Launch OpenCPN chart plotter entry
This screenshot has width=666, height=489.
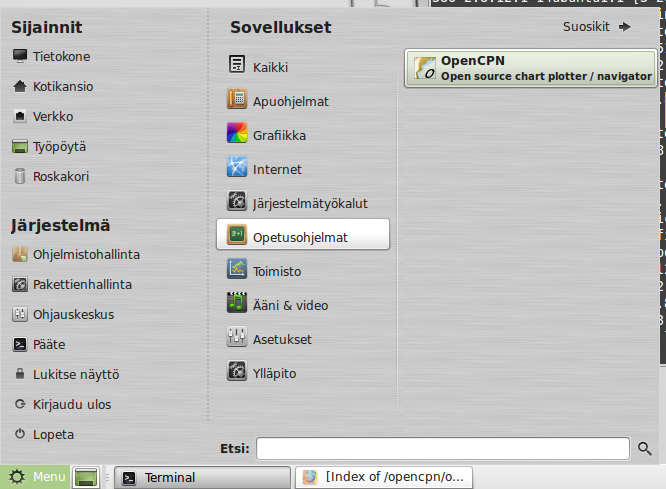(531, 68)
